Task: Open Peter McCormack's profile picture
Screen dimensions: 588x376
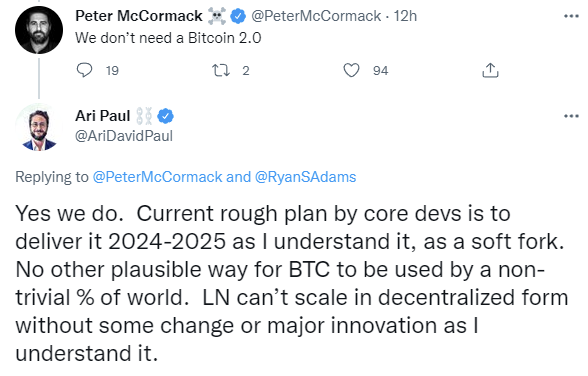Action: tap(39, 30)
